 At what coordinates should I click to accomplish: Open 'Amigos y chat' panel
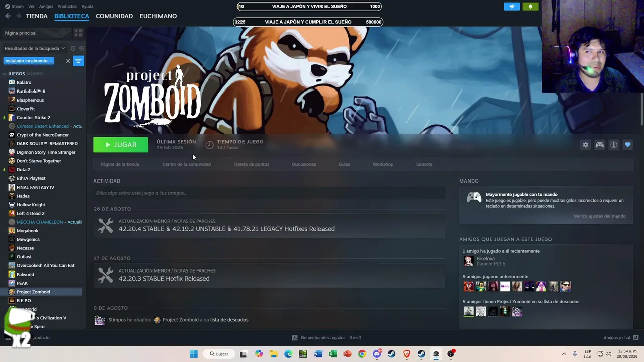(x=621, y=338)
